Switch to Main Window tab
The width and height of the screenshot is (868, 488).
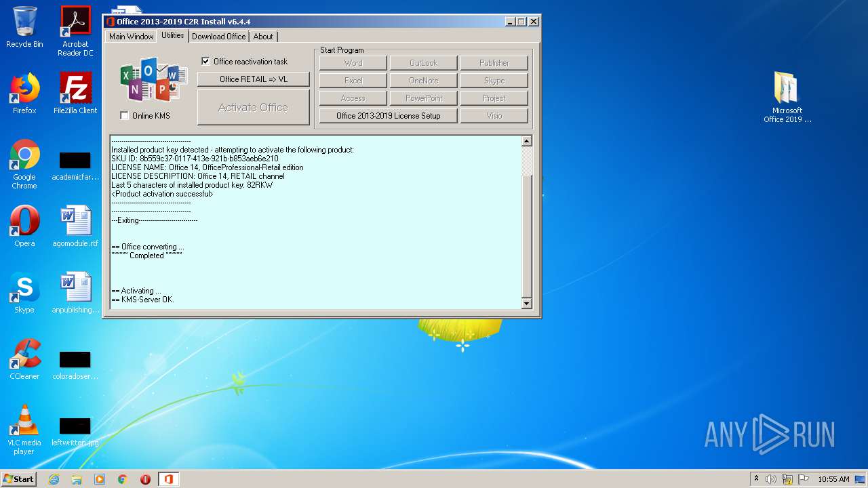click(132, 37)
